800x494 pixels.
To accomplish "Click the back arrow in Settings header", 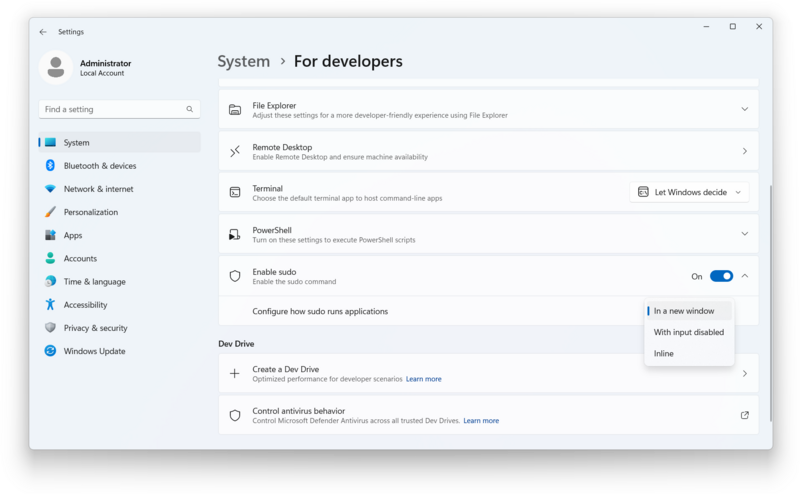I will point(43,32).
